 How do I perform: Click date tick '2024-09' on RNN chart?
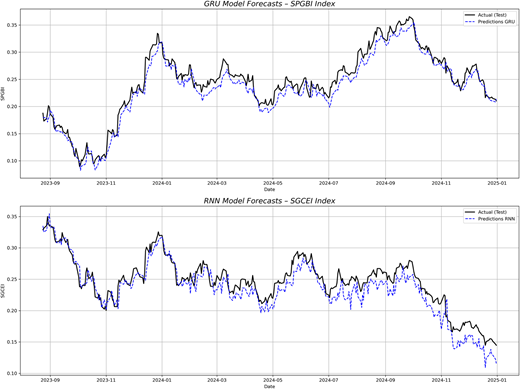[x=385, y=380]
